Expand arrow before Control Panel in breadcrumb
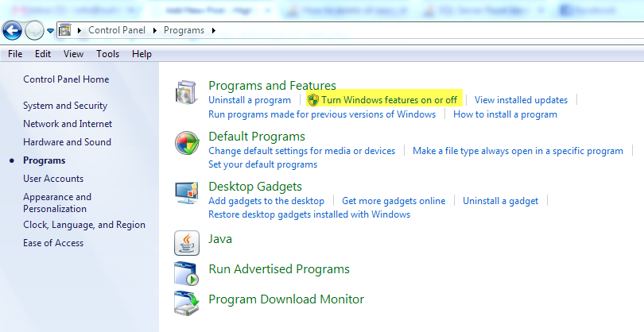 click(80, 30)
